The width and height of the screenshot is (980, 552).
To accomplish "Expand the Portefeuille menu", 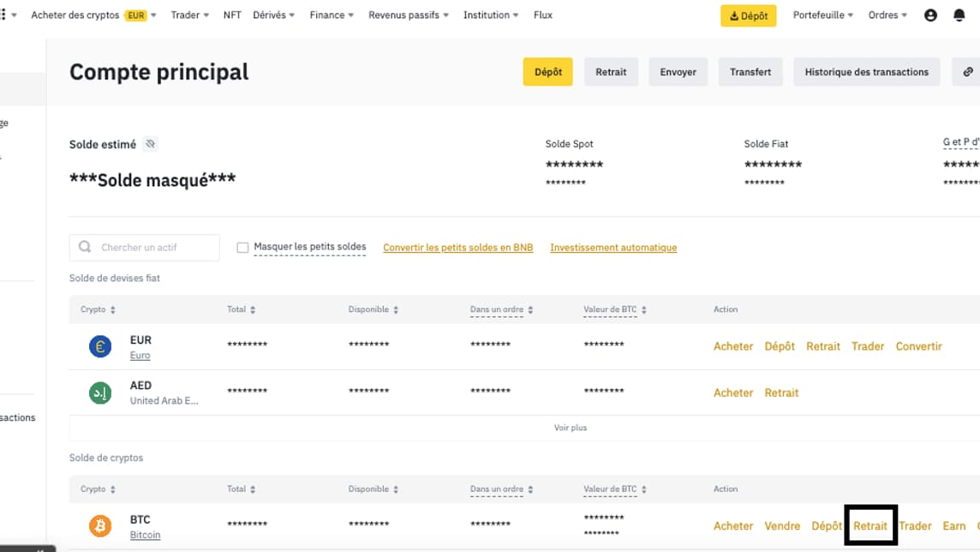I will click(x=823, y=15).
